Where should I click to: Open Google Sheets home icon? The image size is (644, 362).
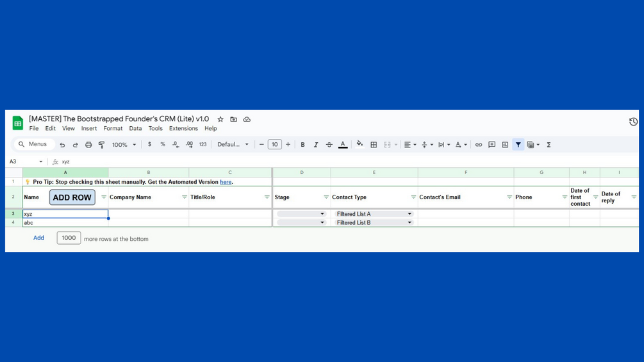(18, 123)
